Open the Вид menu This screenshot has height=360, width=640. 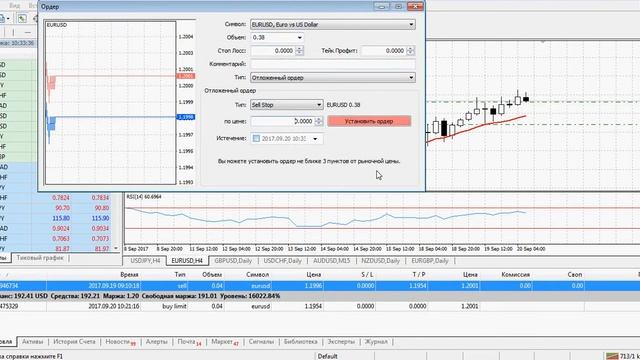pyautogui.click(x=14, y=5)
